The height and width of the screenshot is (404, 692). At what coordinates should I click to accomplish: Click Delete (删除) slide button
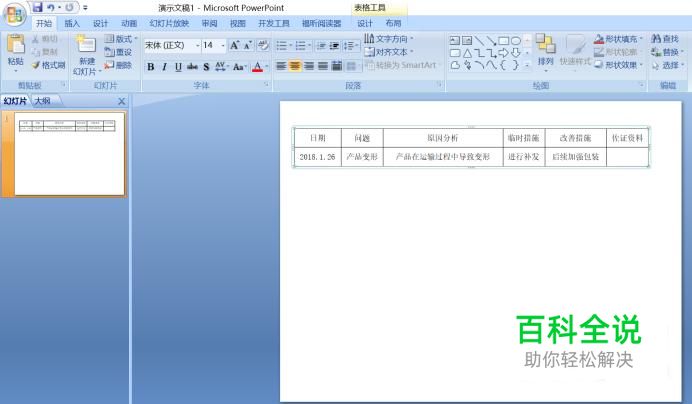[118, 65]
